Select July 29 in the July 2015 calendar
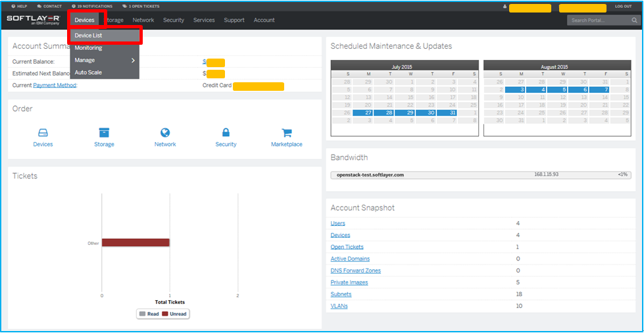This screenshot has height=333, width=644. (405, 113)
